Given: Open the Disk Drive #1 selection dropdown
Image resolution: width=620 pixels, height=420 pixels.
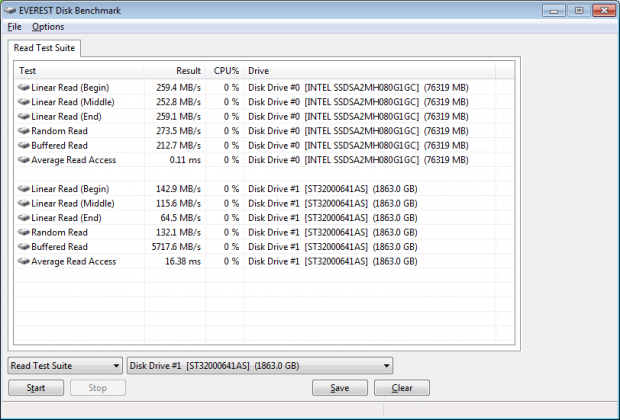Looking at the screenshot, I should click(260, 366).
